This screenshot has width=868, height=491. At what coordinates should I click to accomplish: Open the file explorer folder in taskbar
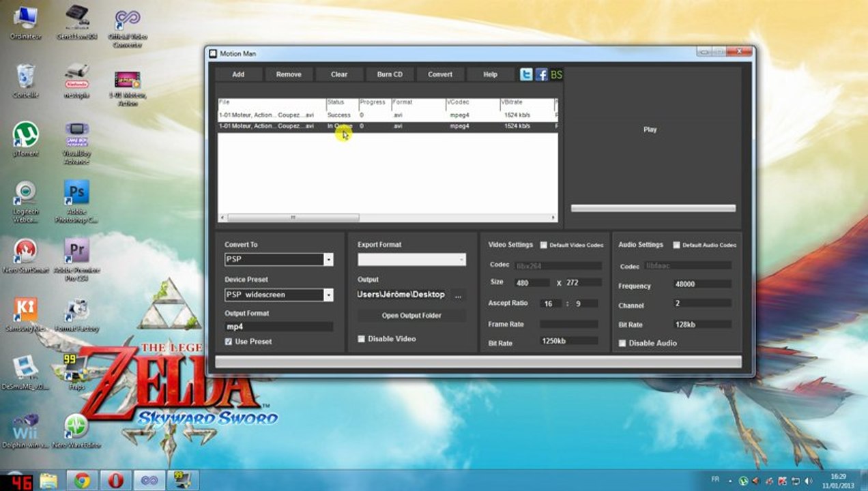point(49,480)
